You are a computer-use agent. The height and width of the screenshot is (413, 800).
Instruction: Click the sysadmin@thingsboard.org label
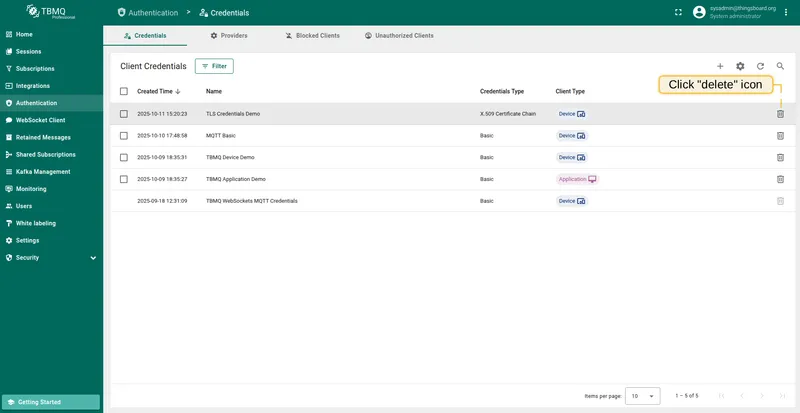(x=743, y=9)
